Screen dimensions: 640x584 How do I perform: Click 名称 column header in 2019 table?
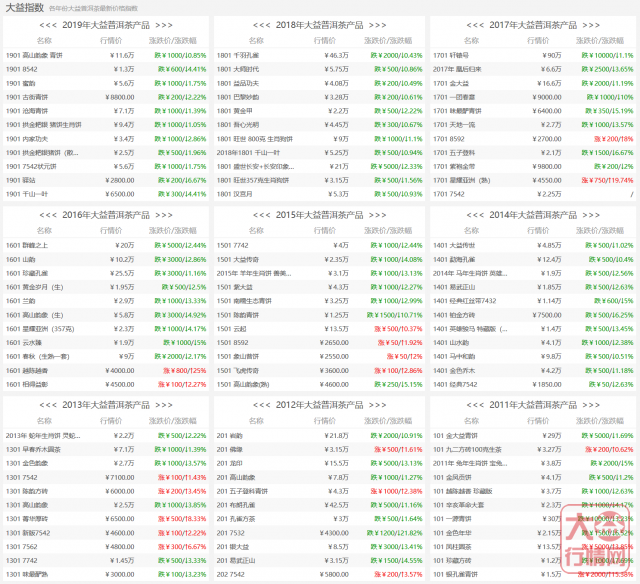click(44, 41)
